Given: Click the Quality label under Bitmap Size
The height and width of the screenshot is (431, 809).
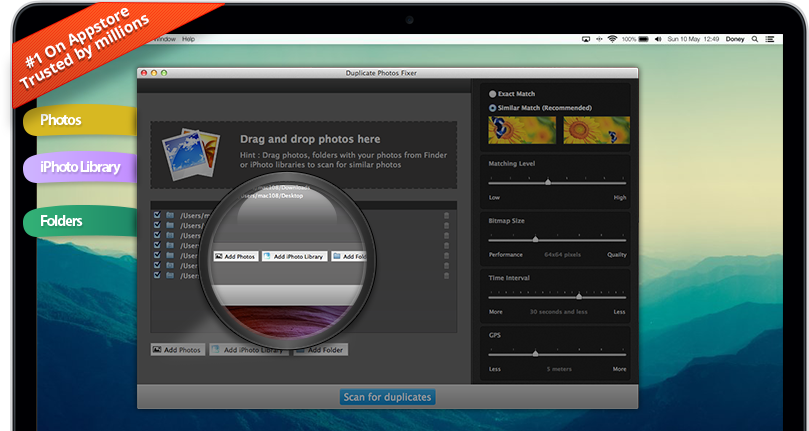Looking at the screenshot, I should tap(617, 254).
